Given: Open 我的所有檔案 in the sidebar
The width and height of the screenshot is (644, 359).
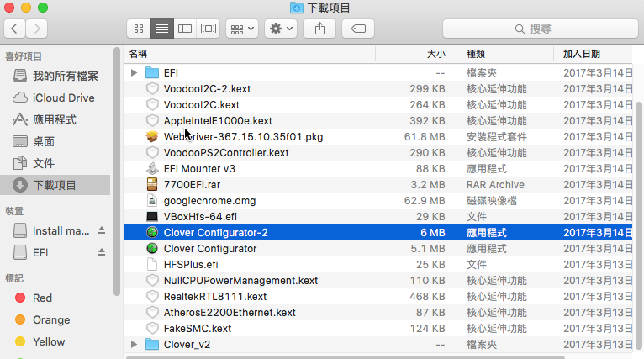Looking at the screenshot, I should pos(55,76).
